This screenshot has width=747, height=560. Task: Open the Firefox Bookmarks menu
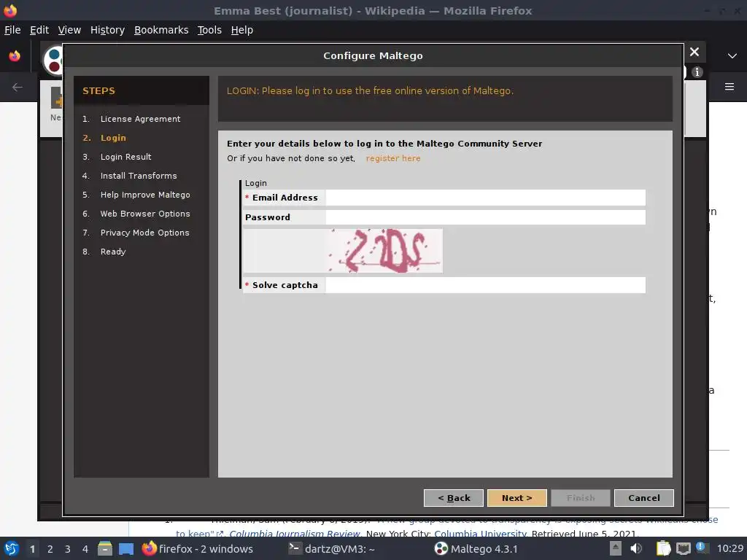tap(161, 30)
